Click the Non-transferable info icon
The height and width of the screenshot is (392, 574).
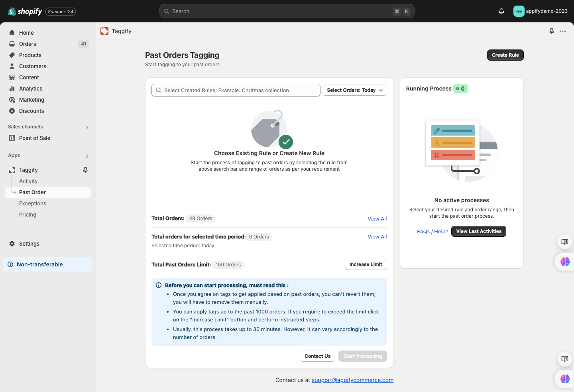[x=10, y=264]
